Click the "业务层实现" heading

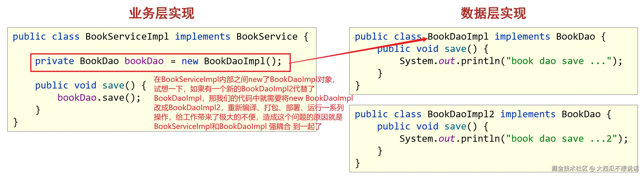point(161,13)
